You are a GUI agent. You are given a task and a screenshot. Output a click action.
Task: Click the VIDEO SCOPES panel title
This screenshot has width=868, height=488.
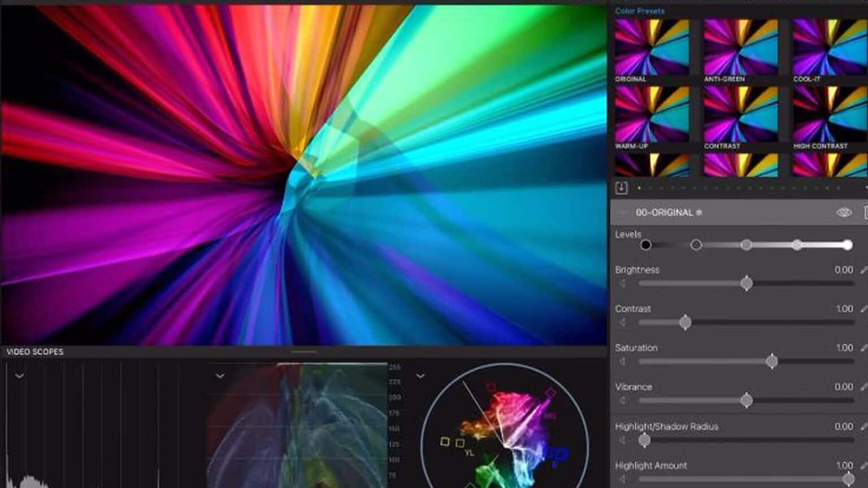click(x=34, y=352)
